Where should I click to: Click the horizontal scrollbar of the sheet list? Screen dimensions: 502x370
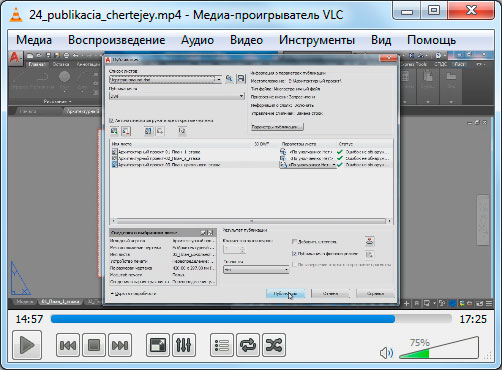(252, 221)
